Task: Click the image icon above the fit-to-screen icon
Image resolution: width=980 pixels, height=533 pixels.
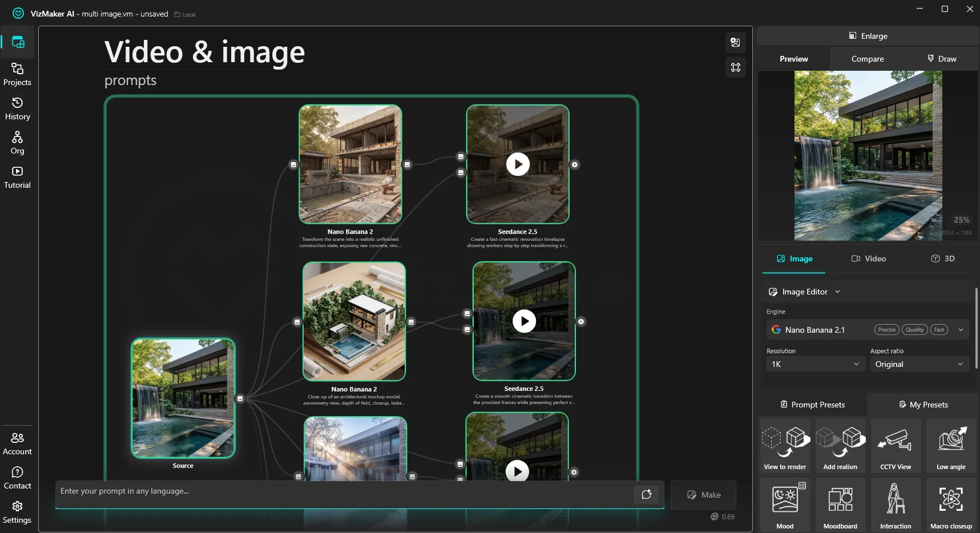Action: tap(736, 42)
